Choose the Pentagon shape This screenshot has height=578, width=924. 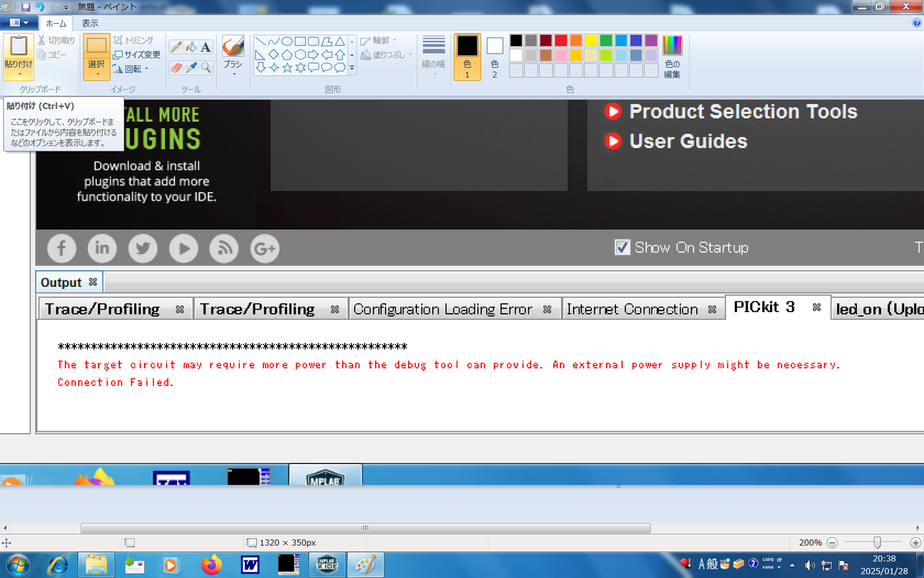(286, 55)
